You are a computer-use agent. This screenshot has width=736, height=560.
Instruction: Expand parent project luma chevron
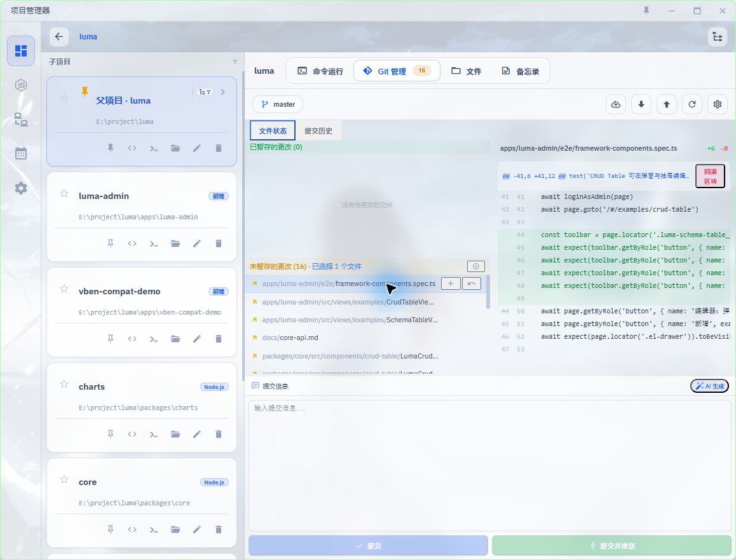pos(223,92)
